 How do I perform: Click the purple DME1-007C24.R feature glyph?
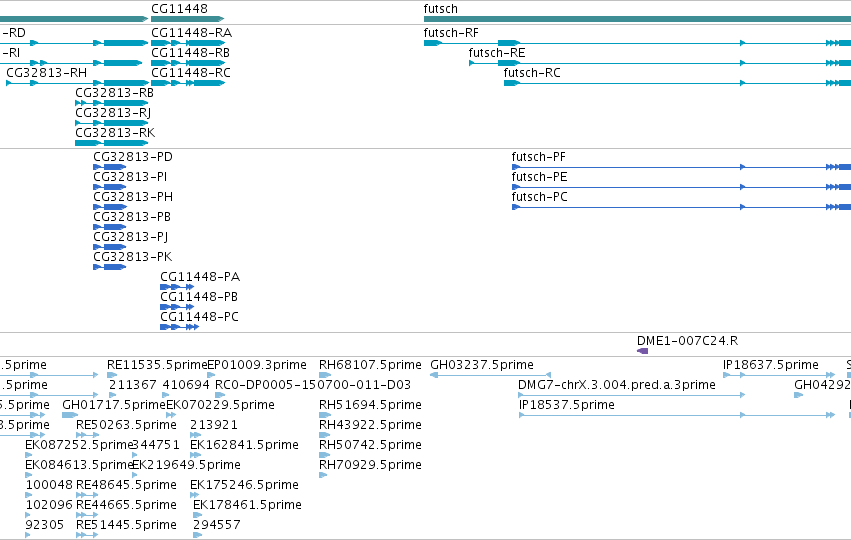tap(642, 351)
